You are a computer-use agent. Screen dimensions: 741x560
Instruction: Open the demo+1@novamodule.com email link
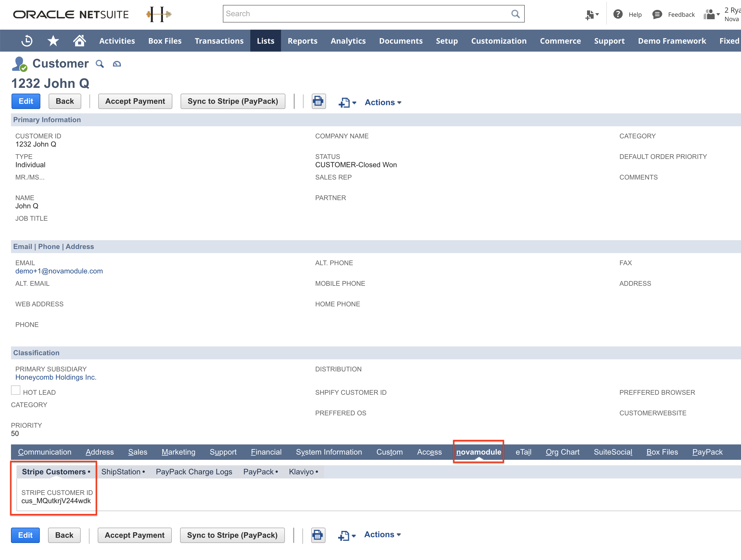click(x=59, y=271)
